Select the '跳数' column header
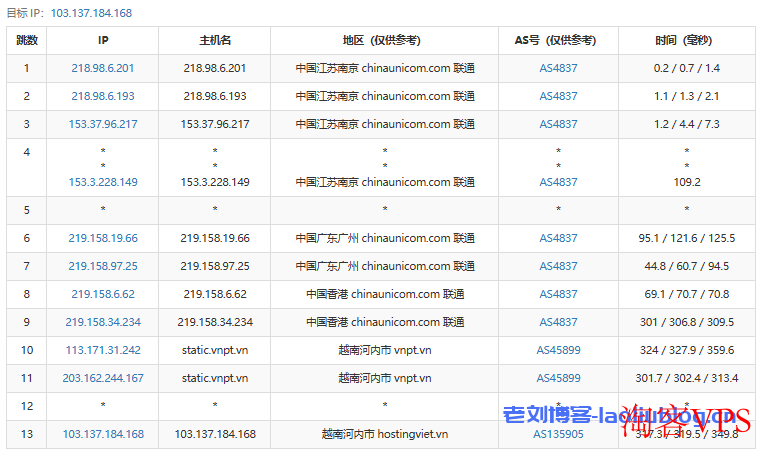The height and width of the screenshot is (453, 762). pos(26,40)
